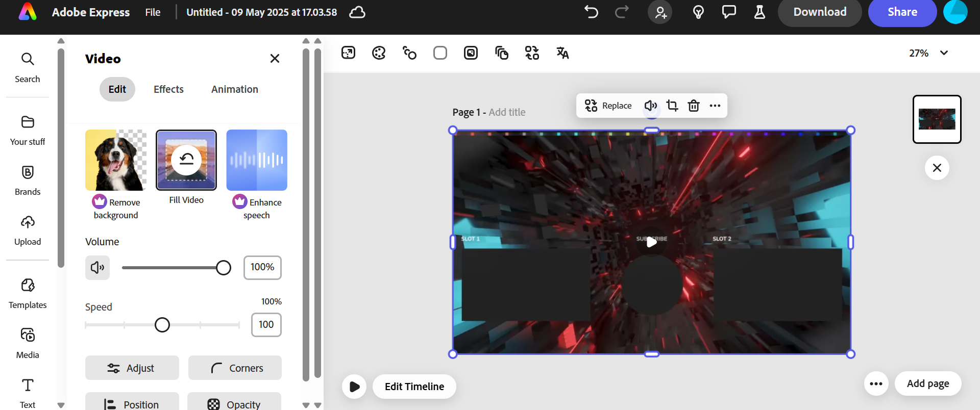Click the speed value input field

[266, 325]
